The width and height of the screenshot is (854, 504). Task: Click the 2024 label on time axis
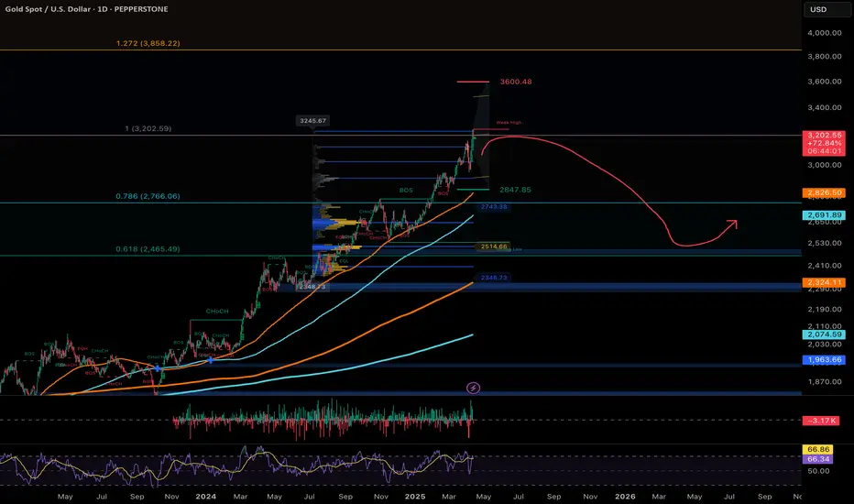(x=206, y=497)
